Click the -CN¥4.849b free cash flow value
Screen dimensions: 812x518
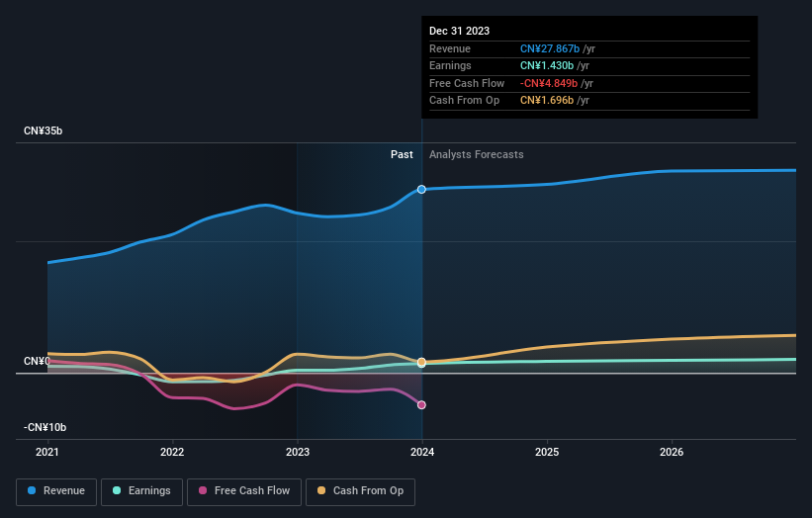[x=549, y=83]
